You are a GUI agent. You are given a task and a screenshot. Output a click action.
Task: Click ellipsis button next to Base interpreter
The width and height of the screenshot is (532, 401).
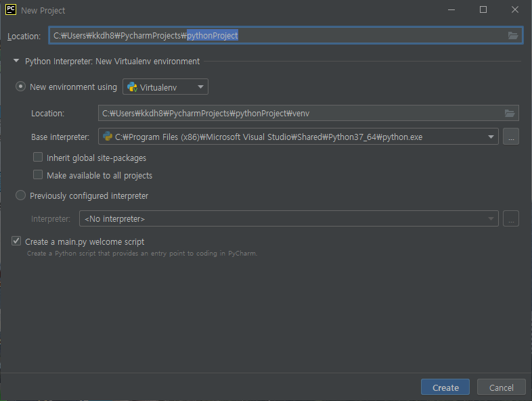(x=510, y=137)
